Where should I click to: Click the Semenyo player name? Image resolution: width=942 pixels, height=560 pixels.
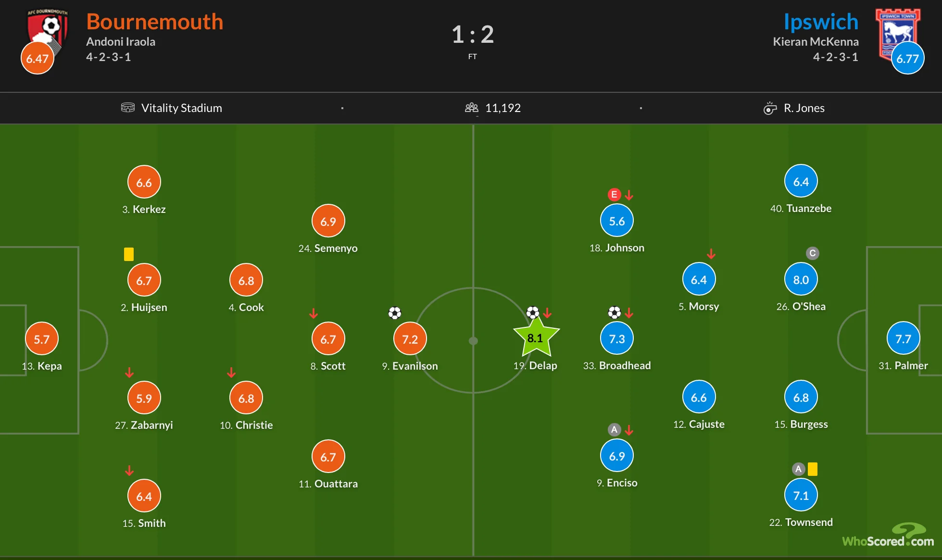point(336,248)
